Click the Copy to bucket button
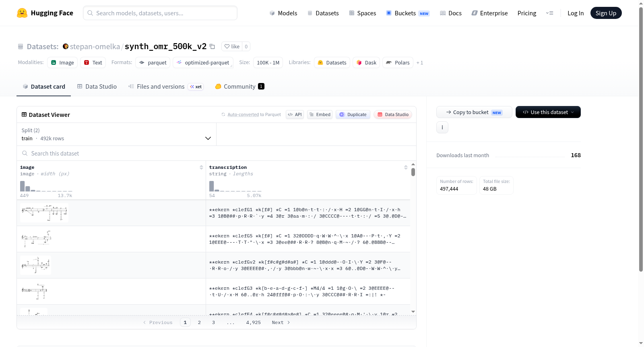This screenshot has width=644, height=347. pos(474,112)
